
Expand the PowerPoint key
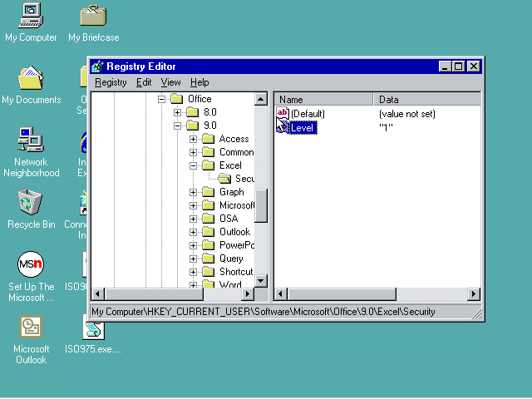tap(193, 245)
